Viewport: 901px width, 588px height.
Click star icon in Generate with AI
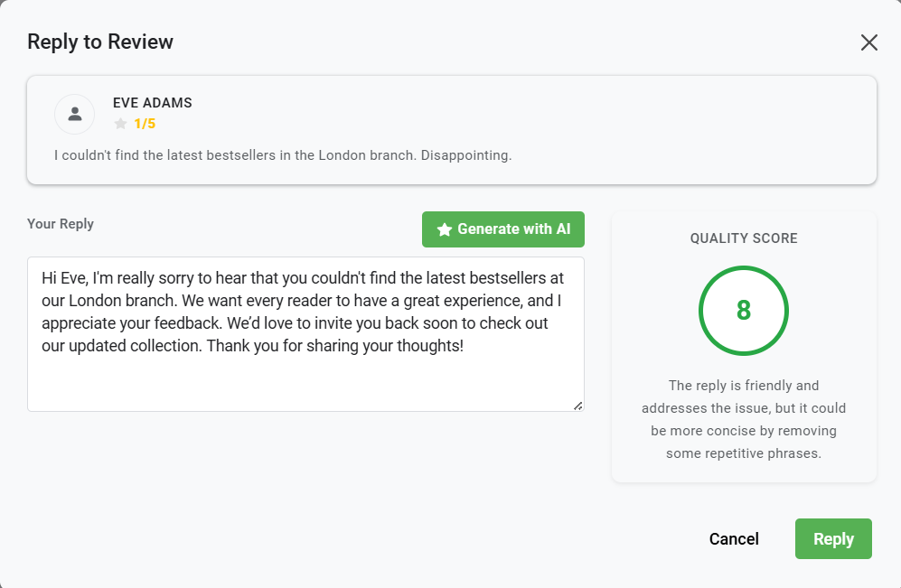(x=444, y=229)
